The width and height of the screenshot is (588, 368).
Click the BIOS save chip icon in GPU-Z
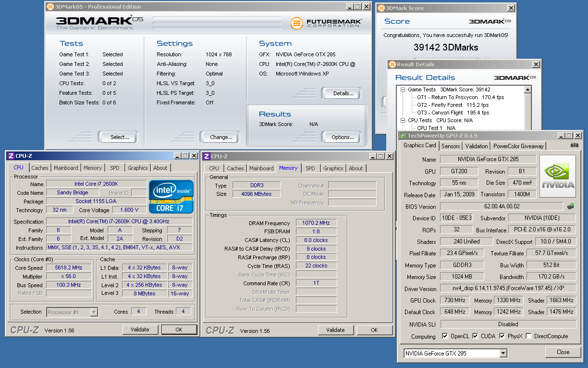tap(571, 206)
